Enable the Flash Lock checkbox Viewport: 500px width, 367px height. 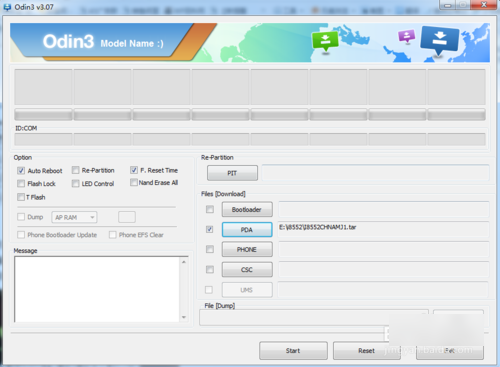[21, 184]
